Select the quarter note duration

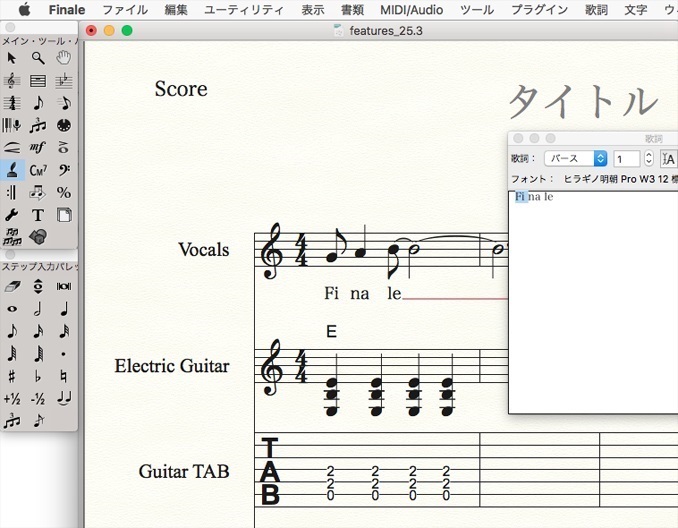(64, 309)
